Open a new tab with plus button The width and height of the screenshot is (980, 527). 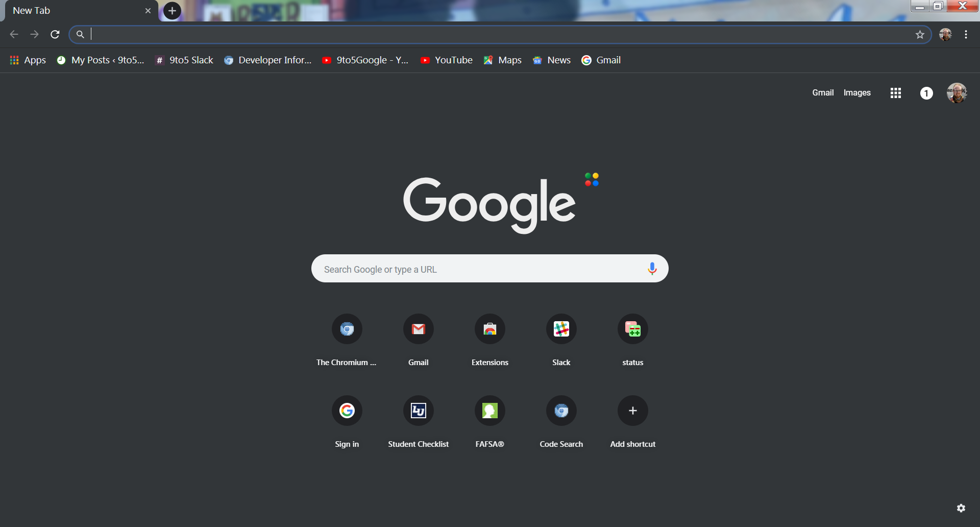point(172,11)
